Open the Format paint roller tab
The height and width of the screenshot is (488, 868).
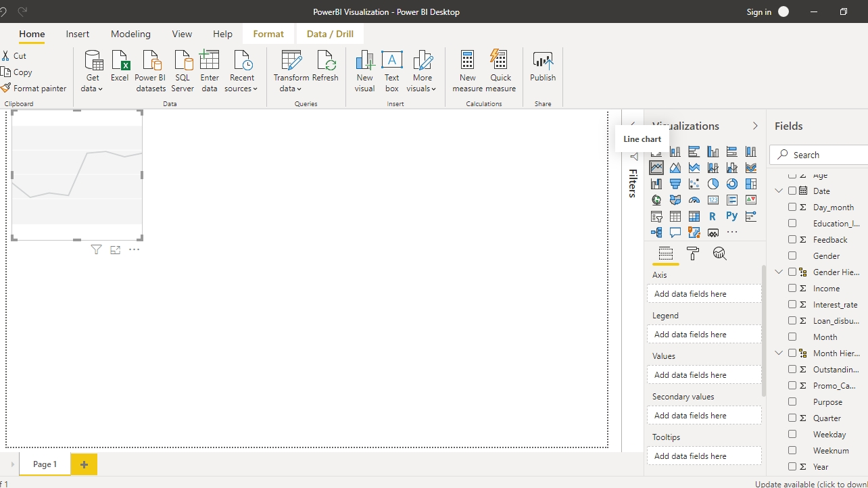(693, 253)
